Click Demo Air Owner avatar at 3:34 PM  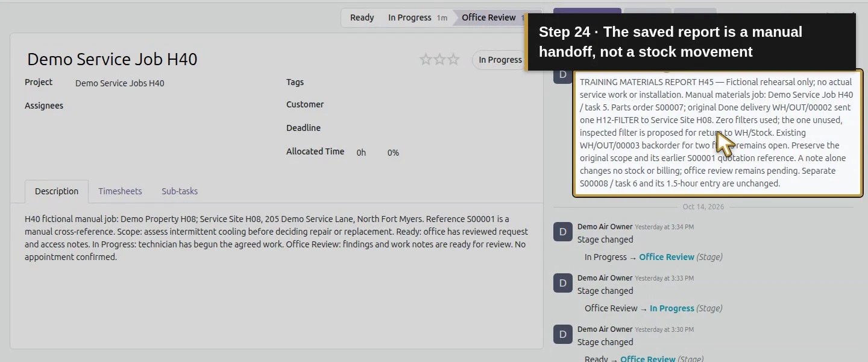click(x=563, y=232)
